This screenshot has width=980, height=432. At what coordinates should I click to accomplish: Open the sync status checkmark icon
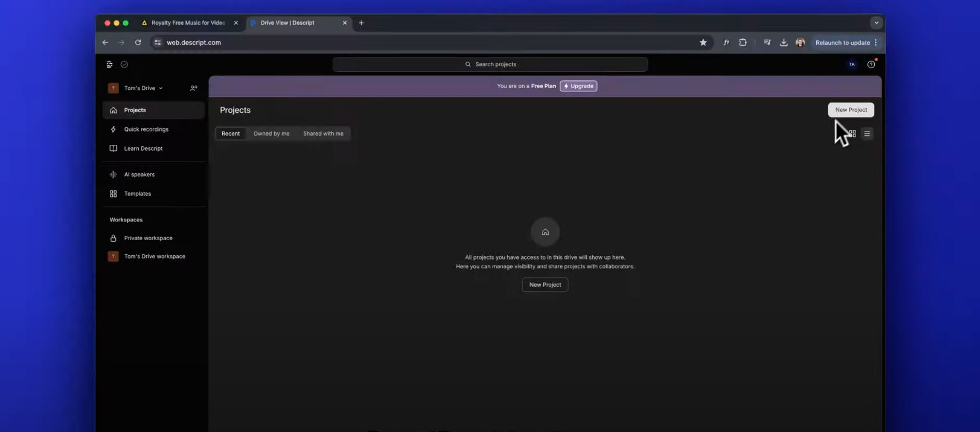point(124,64)
